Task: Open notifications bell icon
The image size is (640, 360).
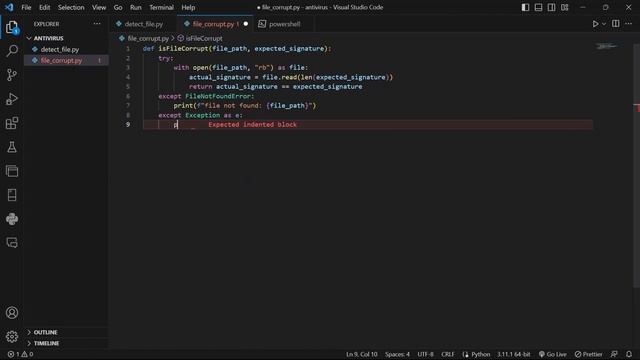Action: [629, 354]
